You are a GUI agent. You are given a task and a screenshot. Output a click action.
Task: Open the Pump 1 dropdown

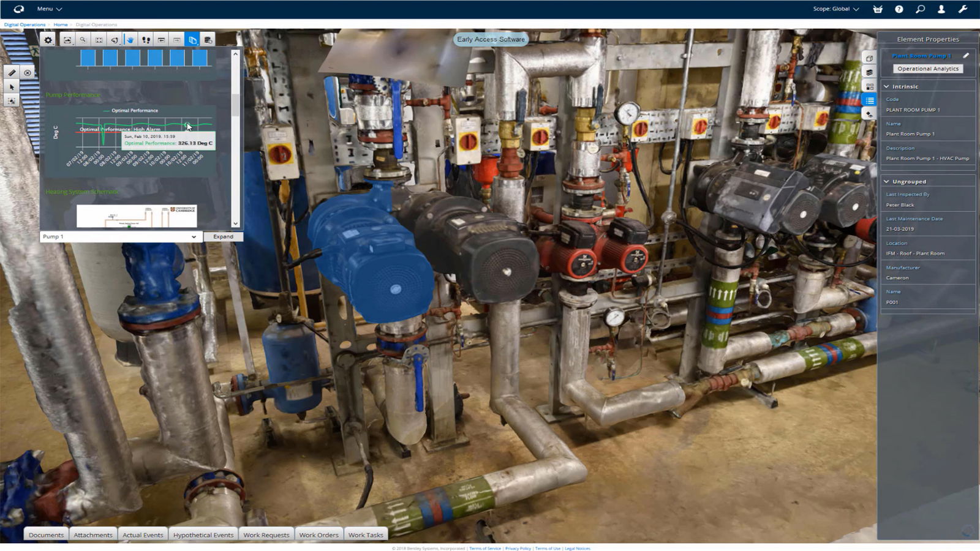(x=119, y=236)
